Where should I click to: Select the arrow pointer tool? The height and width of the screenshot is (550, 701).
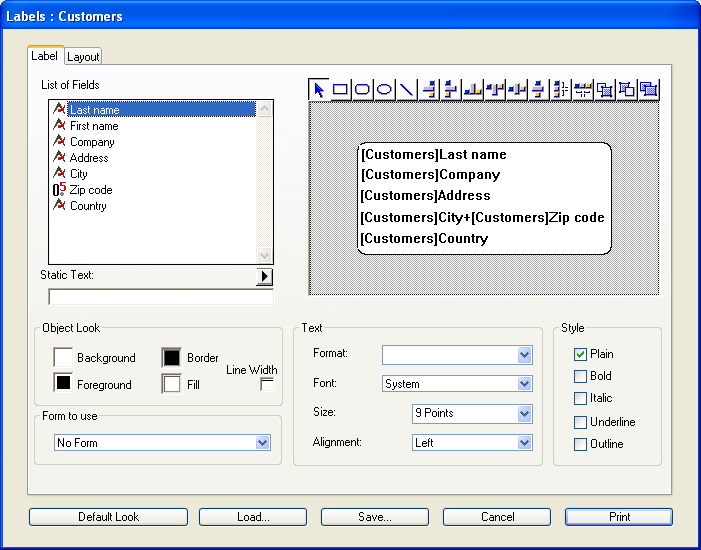click(x=319, y=90)
